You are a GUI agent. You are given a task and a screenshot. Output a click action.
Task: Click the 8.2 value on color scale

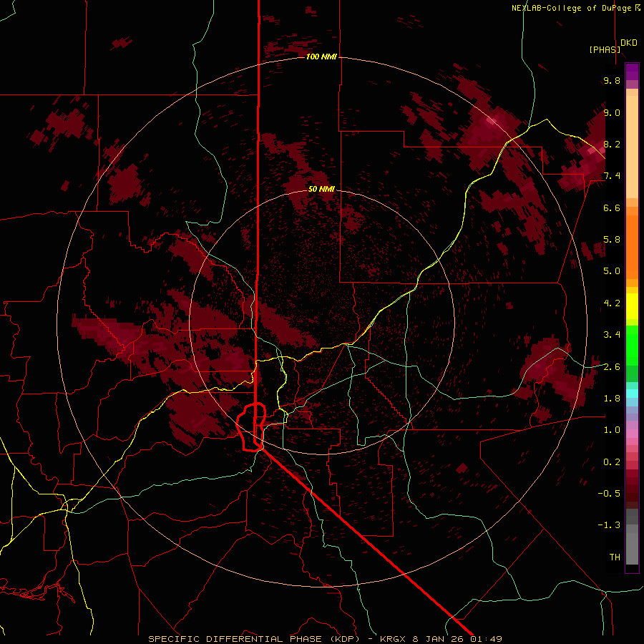612,144
